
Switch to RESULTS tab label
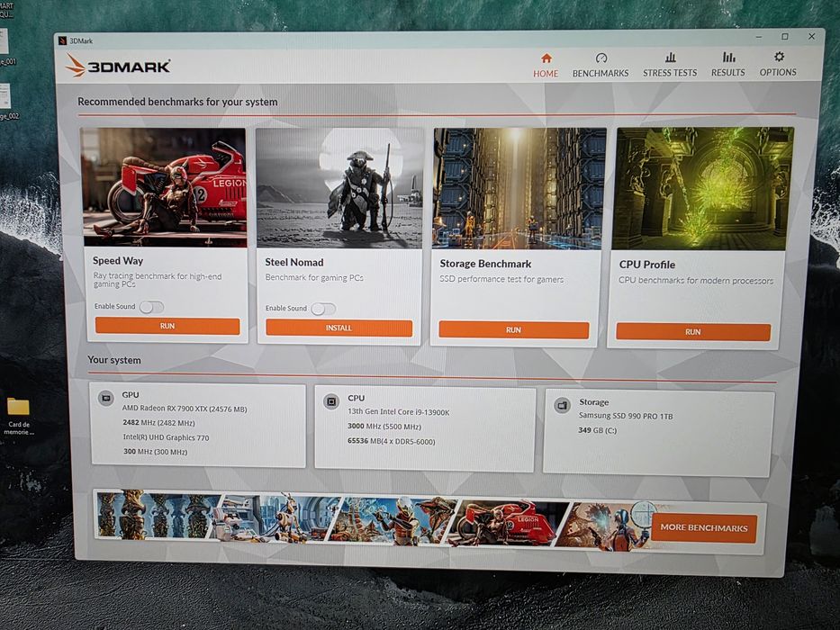728,72
